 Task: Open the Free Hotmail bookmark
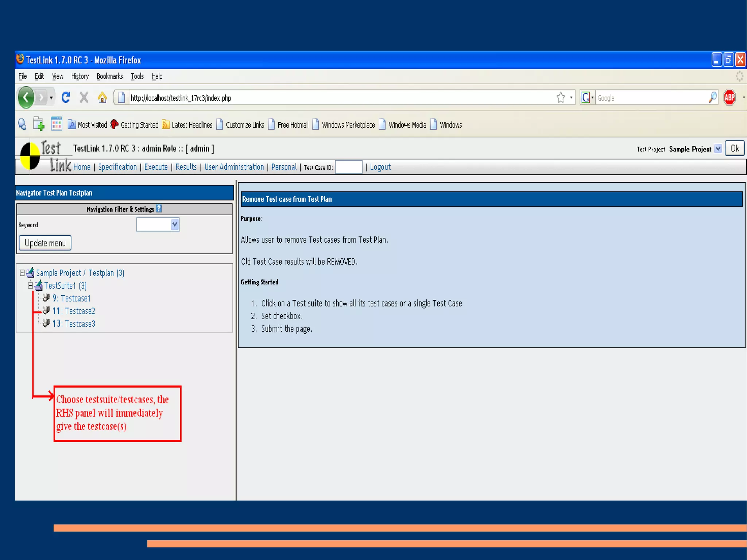(x=288, y=125)
